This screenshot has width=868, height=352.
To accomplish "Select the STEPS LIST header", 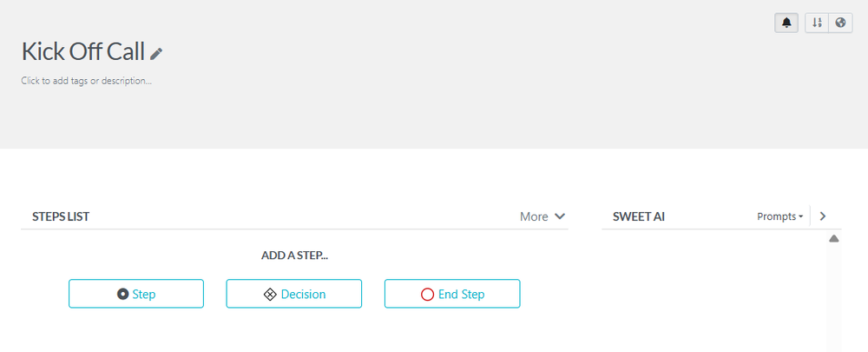I will [61, 216].
